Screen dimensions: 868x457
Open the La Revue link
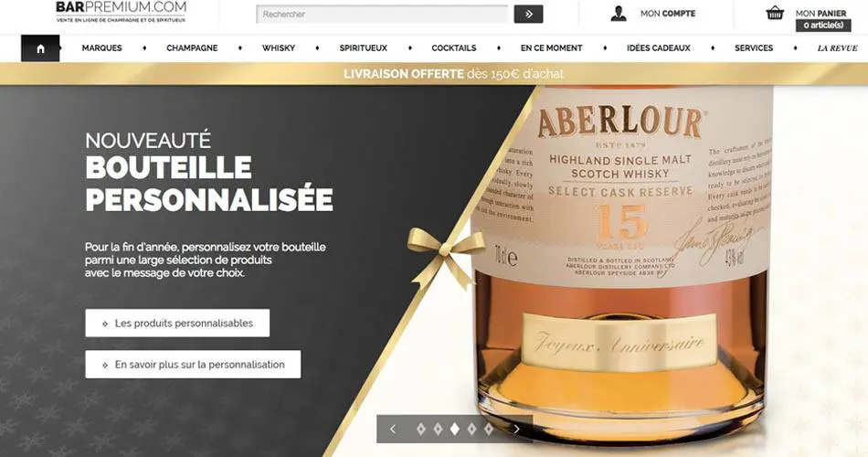[837, 48]
